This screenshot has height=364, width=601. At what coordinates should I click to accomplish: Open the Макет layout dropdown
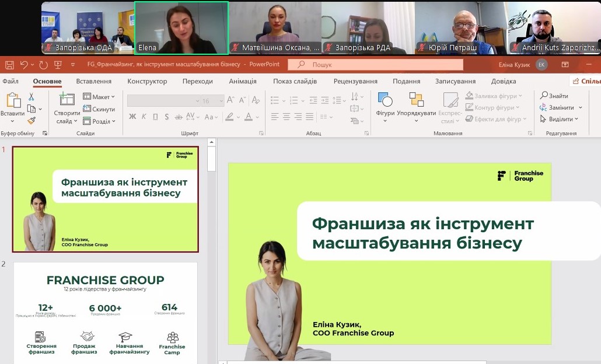99,97
